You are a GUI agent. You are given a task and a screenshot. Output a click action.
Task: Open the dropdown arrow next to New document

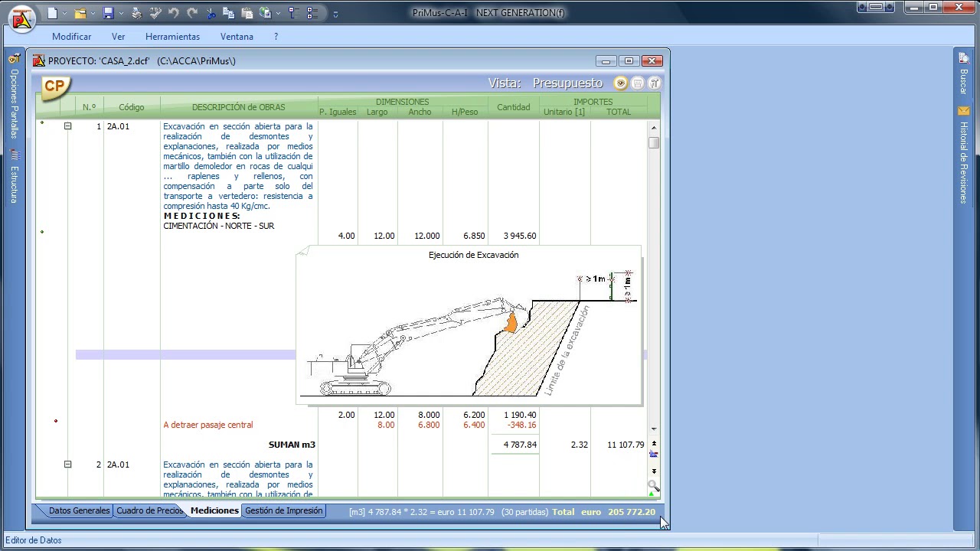64,14
